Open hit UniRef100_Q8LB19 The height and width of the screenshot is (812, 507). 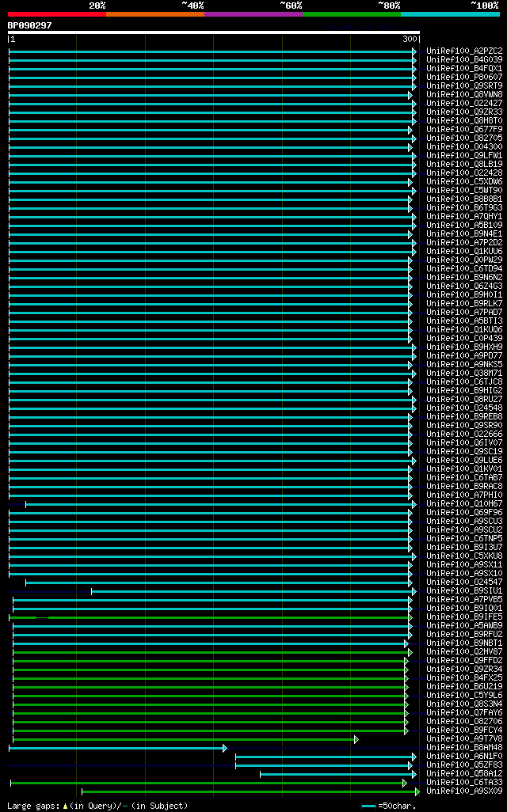pos(464,164)
